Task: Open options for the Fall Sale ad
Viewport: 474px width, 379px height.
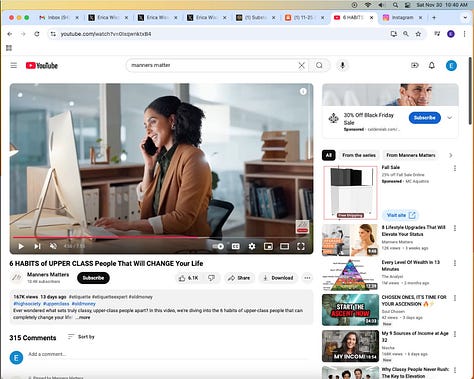Action: (455, 169)
